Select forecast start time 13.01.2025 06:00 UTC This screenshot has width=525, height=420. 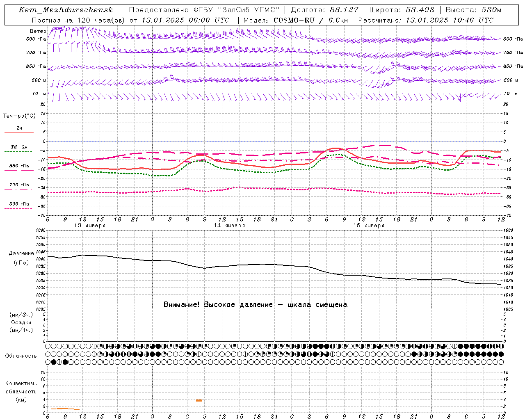tap(185, 20)
